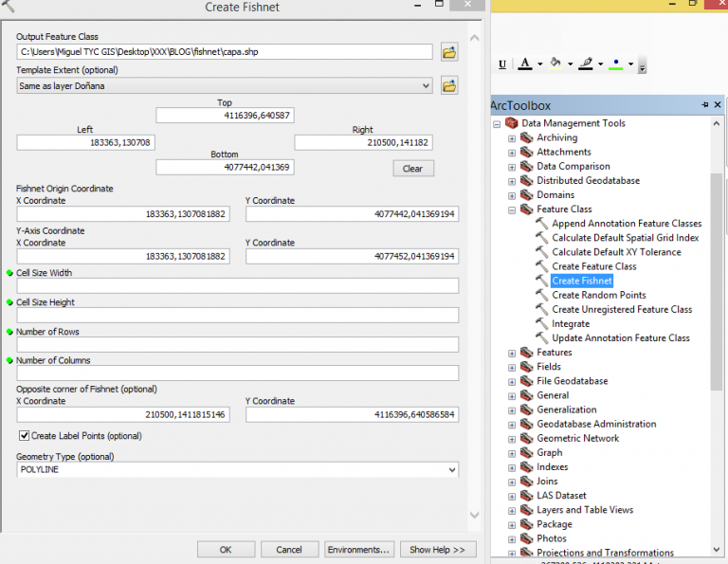
Task: Click the Cell Size Width input field
Action: click(x=237, y=286)
